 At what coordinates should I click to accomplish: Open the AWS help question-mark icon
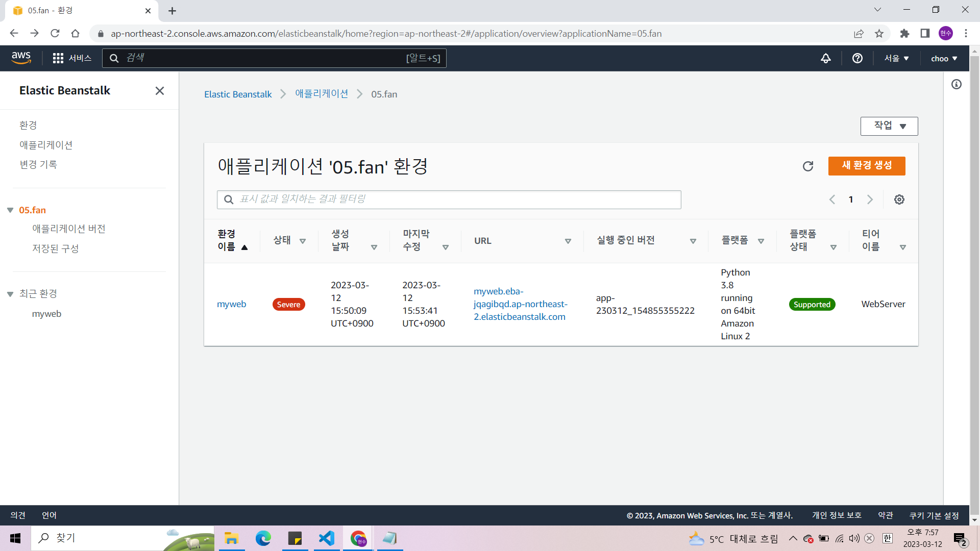[x=857, y=58]
